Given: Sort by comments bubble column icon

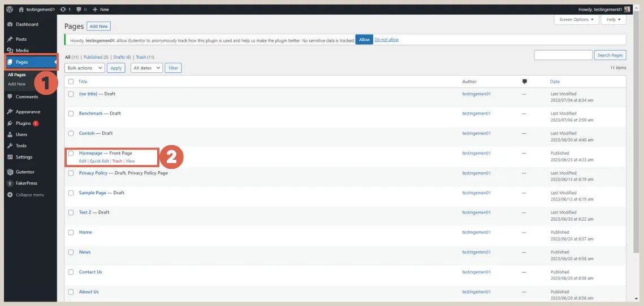Looking at the screenshot, I should 525,82.
